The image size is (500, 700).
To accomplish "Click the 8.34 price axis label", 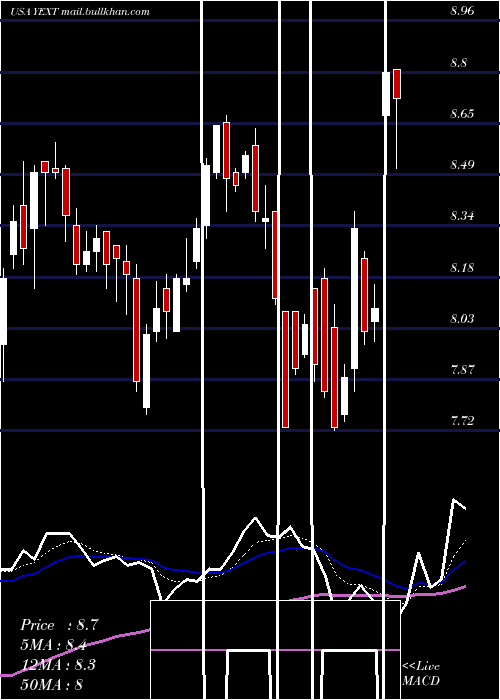I will click(x=462, y=217).
